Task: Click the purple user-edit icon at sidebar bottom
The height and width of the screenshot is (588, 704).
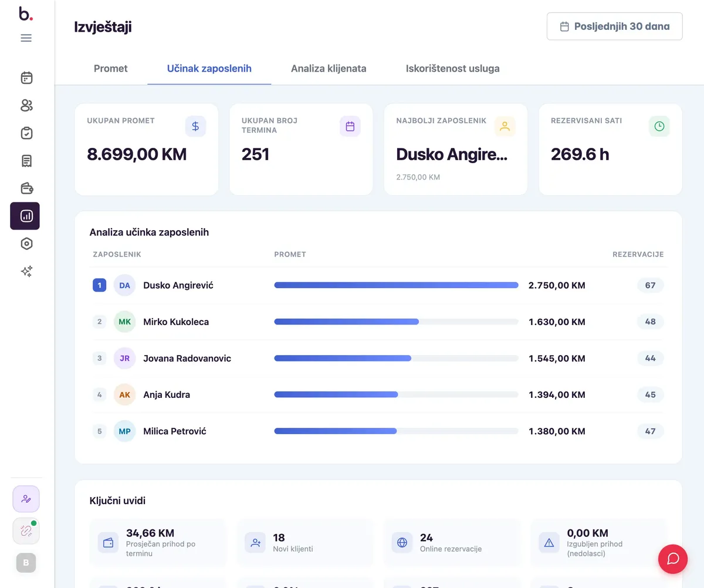Action: [x=26, y=499]
